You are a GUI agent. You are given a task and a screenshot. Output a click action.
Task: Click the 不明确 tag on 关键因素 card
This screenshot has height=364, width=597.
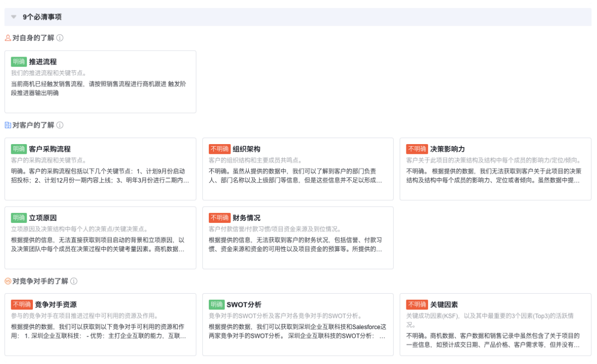coord(417,305)
